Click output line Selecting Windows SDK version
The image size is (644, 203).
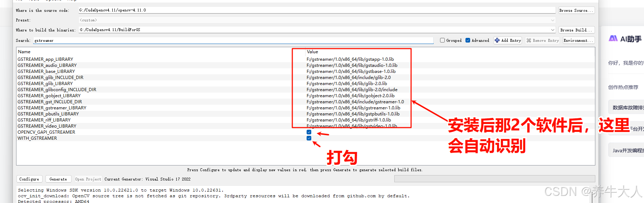coord(121,190)
